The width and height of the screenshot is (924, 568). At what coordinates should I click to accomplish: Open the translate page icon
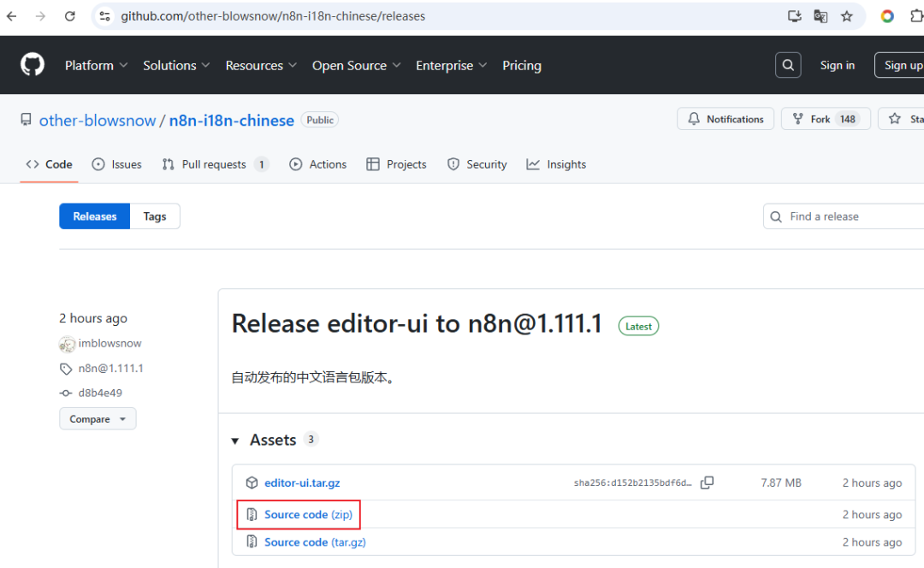pyautogui.click(x=820, y=16)
